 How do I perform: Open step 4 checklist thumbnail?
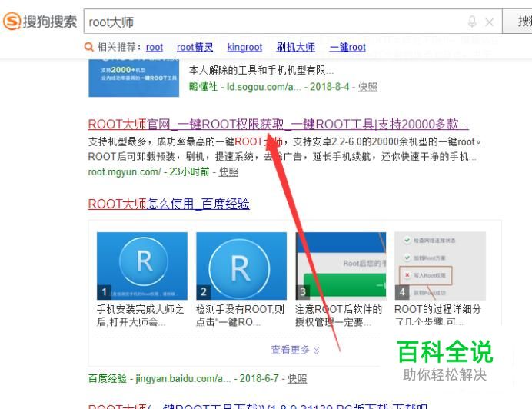point(440,266)
